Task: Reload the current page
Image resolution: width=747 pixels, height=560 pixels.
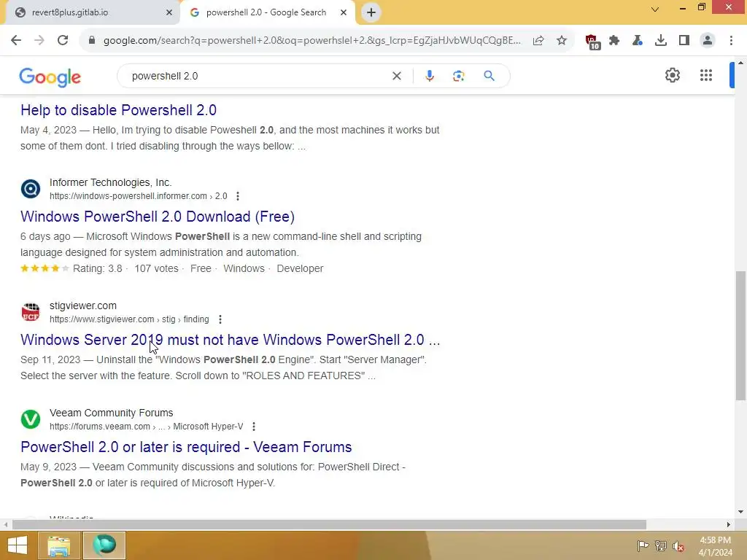Action: point(63,41)
